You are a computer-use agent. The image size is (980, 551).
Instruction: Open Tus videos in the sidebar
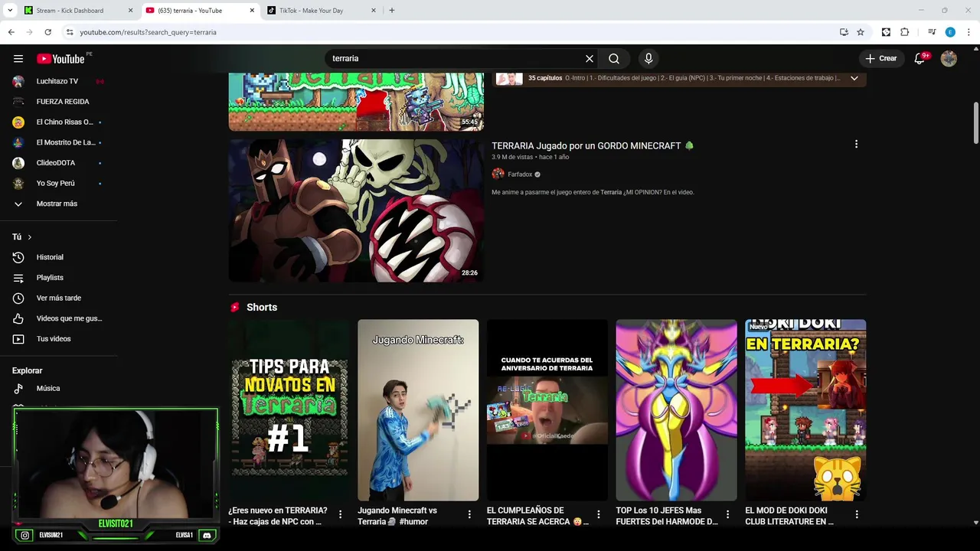pyautogui.click(x=58, y=339)
